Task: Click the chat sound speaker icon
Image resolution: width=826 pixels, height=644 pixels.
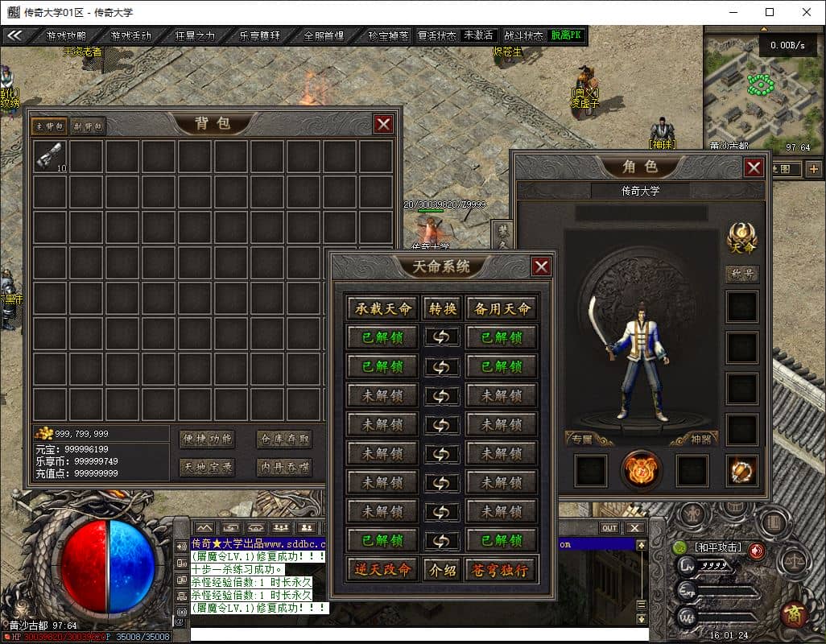Action: 182,547
